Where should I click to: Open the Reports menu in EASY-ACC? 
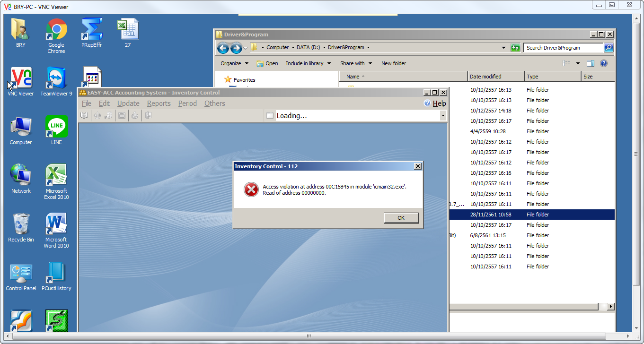coord(159,103)
